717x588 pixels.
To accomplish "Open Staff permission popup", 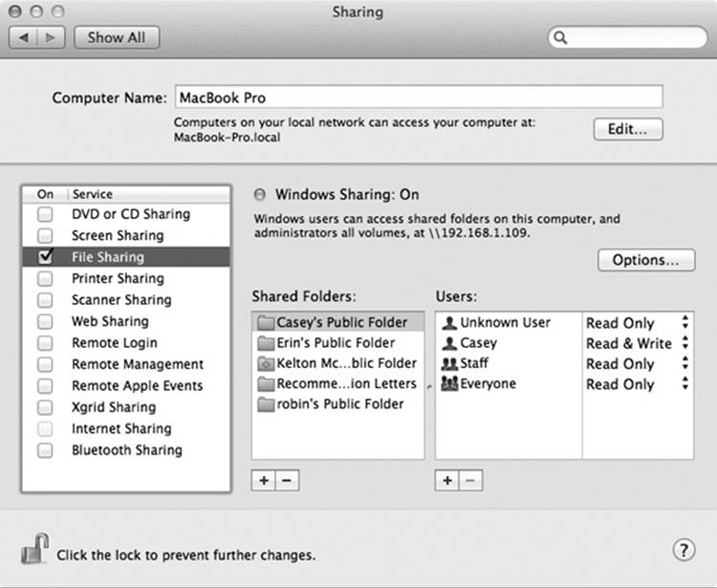I will tap(638, 364).
